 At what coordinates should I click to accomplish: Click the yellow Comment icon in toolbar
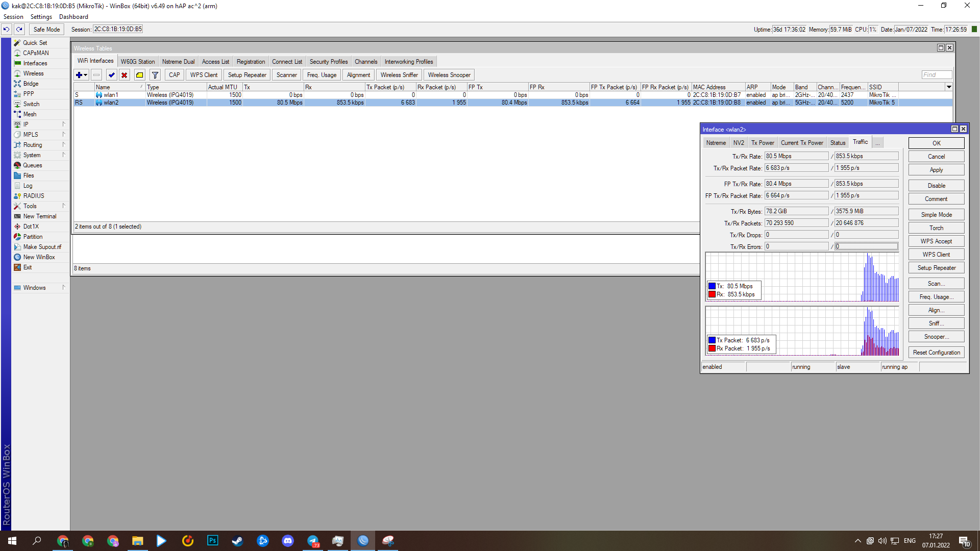click(x=139, y=75)
